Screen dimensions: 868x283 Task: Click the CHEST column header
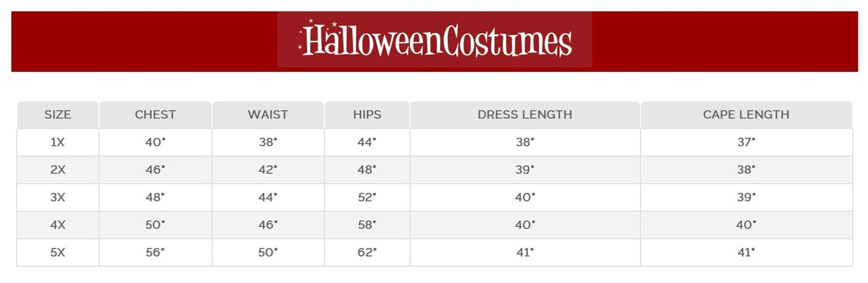pos(156,114)
